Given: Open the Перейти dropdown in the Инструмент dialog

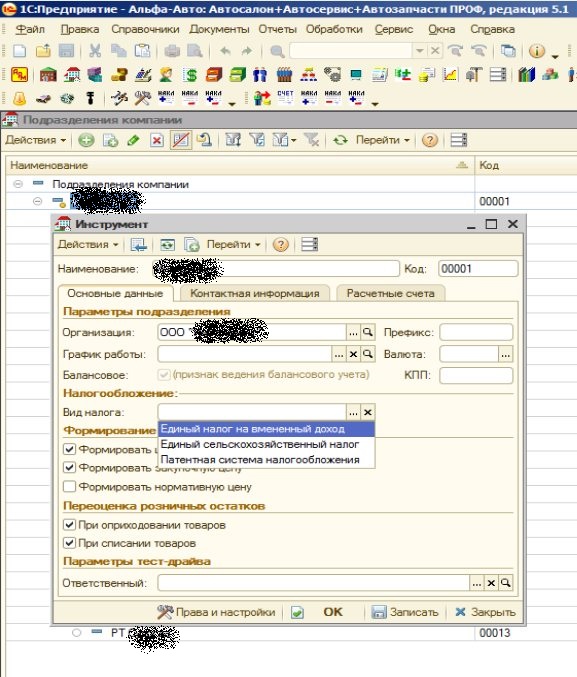Looking at the screenshot, I should pyautogui.click(x=234, y=244).
